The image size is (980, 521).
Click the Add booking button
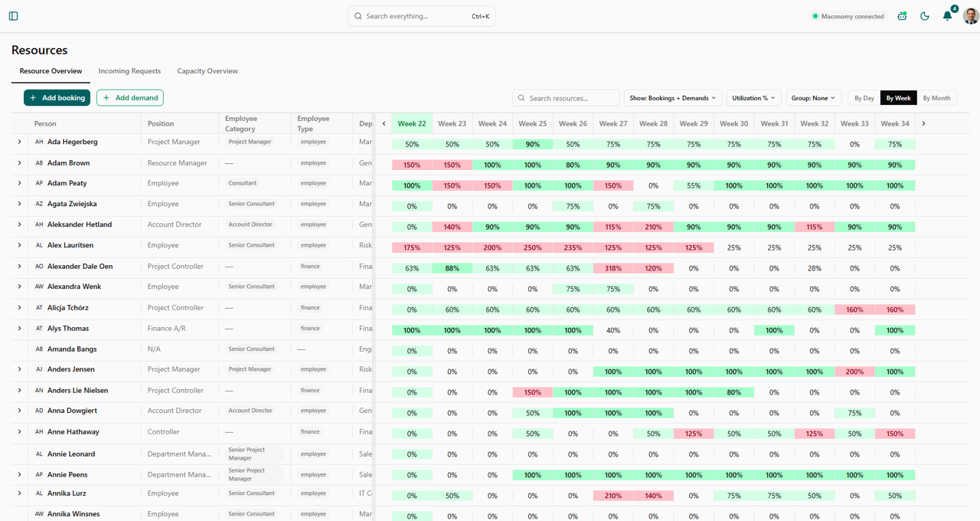57,98
